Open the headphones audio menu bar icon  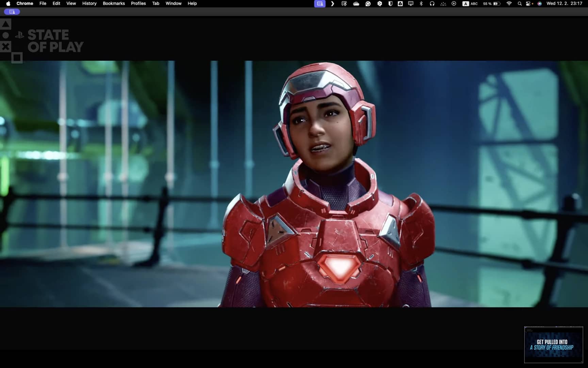tap(432, 3)
